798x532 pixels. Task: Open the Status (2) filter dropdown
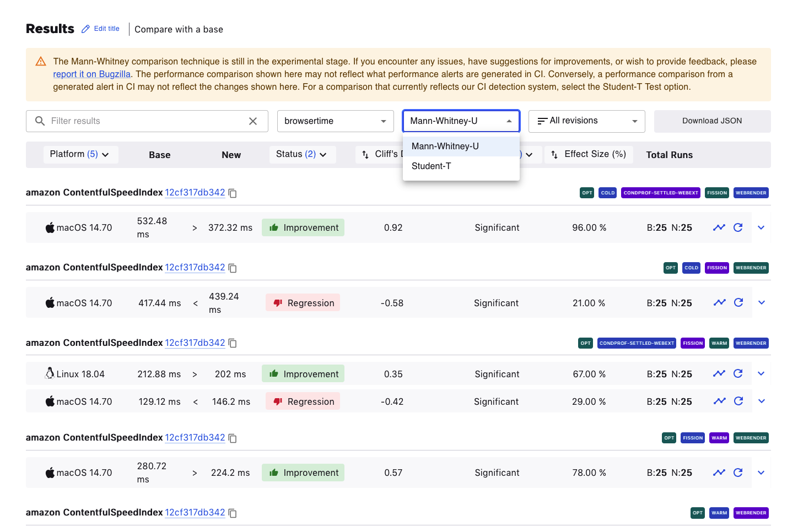pos(301,154)
